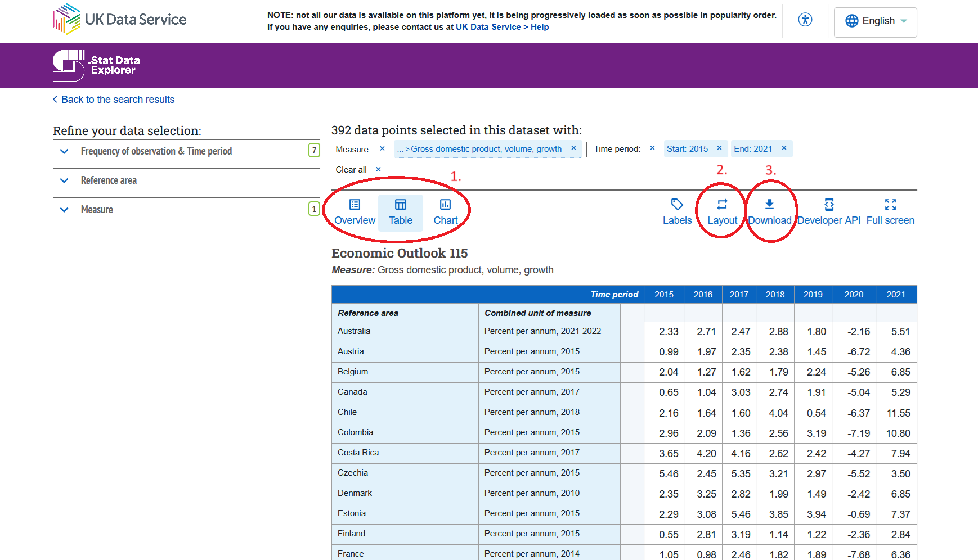Open the UK Data Service > Help link

coord(502,27)
